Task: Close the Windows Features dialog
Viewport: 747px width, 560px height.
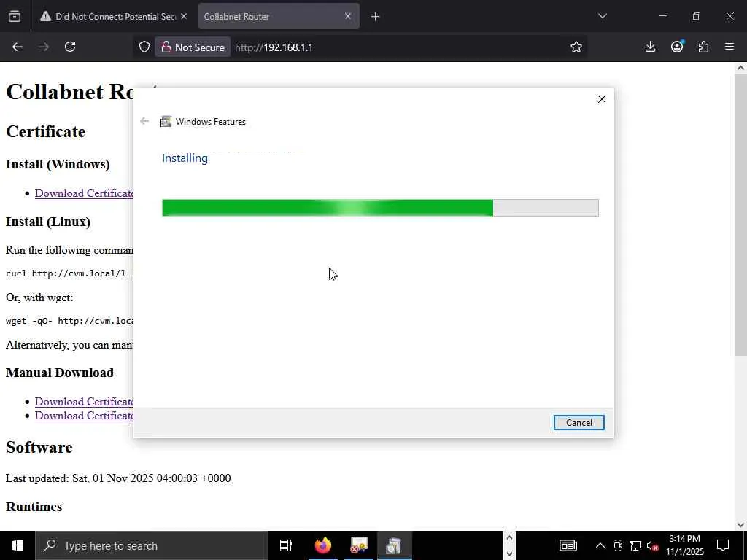Action: pos(602,99)
